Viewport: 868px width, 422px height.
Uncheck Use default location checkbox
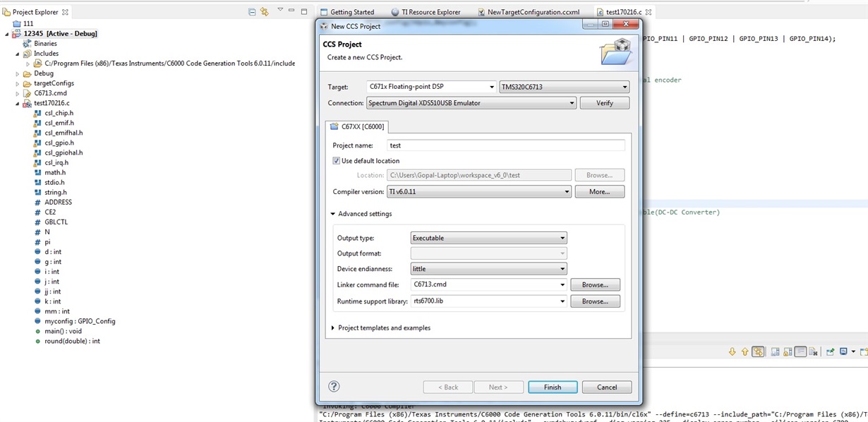point(337,161)
